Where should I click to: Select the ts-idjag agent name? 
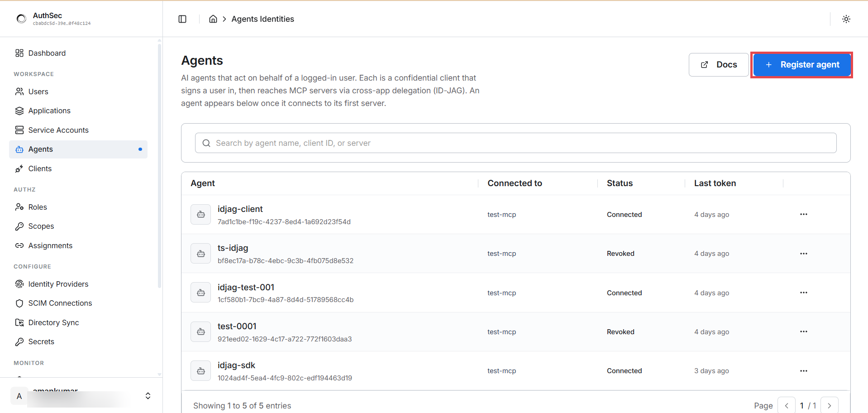click(233, 248)
